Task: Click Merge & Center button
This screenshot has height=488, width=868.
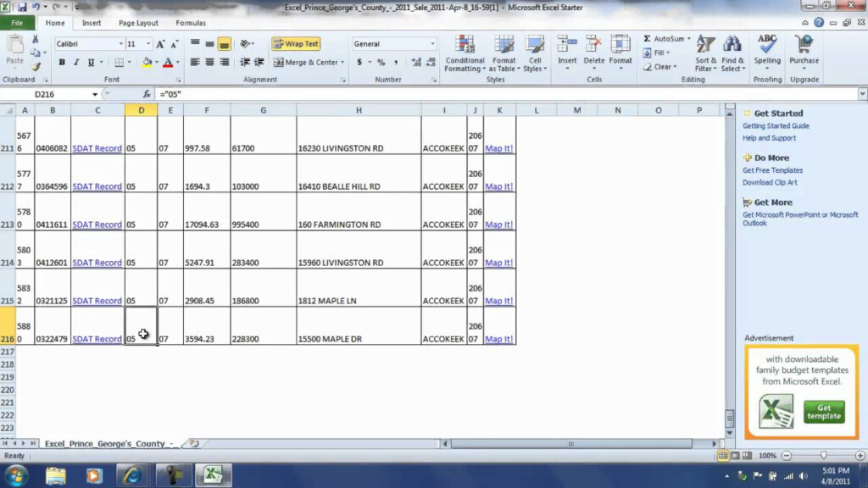Action: [x=309, y=63]
